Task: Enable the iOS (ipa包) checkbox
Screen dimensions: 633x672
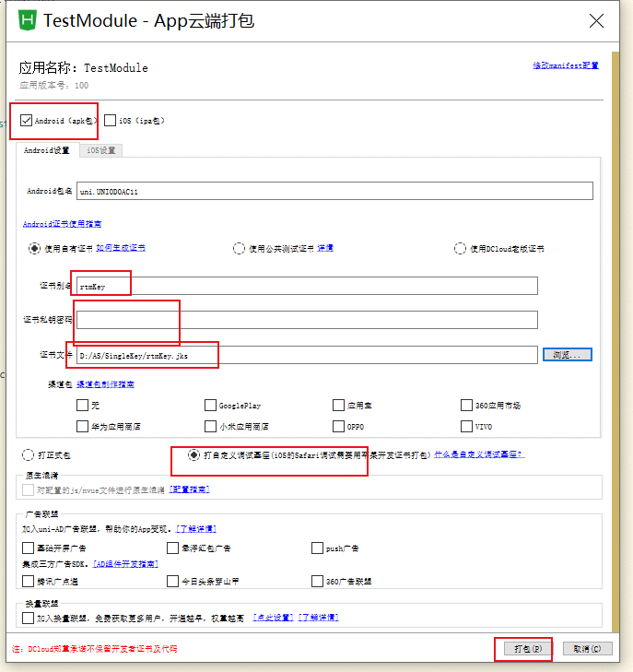Action: point(111,120)
